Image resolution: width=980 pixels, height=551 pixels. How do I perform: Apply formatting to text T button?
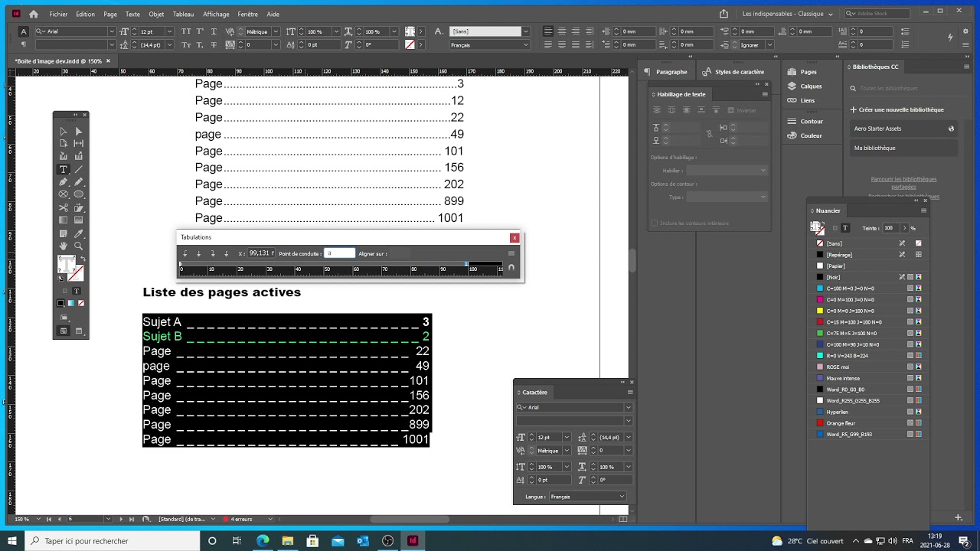(76, 292)
